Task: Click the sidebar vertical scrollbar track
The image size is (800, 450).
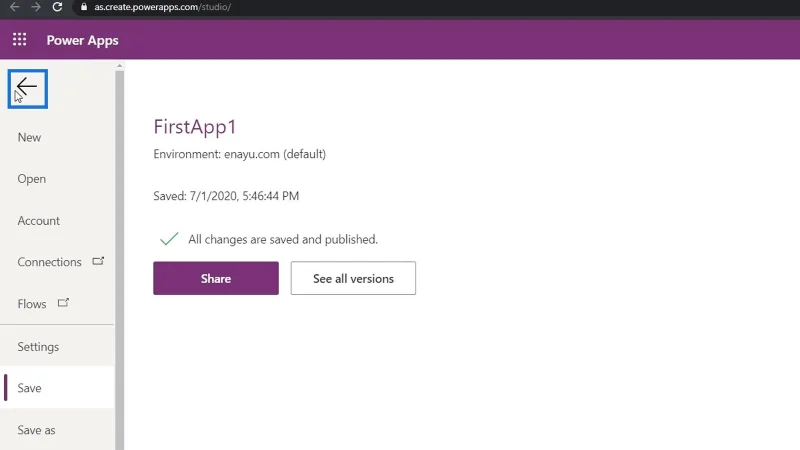Action: click(119, 260)
